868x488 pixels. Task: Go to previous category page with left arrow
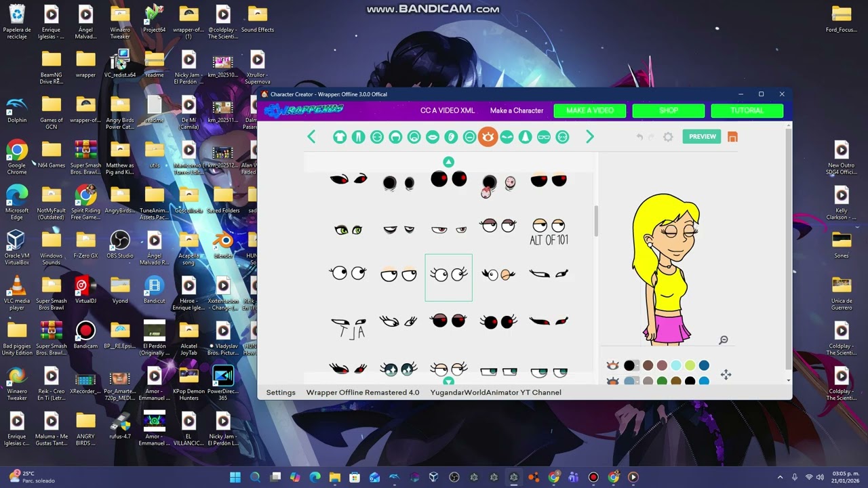point(311,137)
